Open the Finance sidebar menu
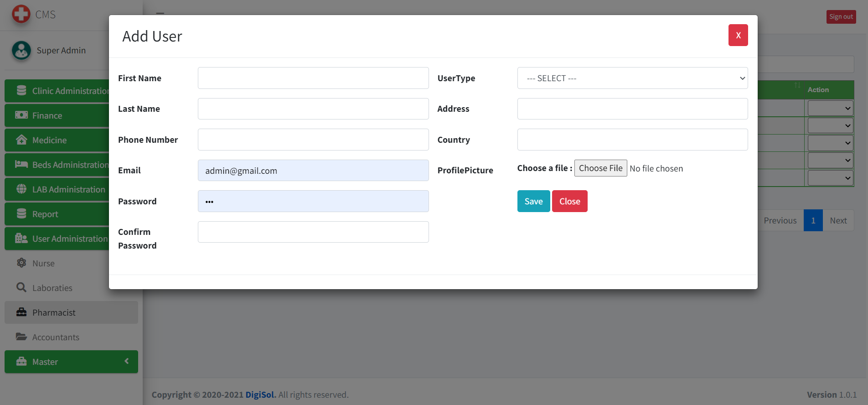 [57, 115]
